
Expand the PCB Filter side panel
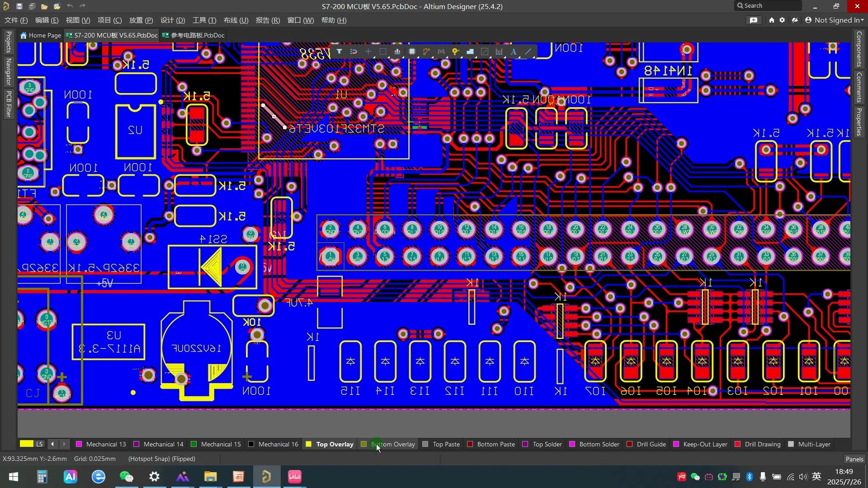coord(8,104)
